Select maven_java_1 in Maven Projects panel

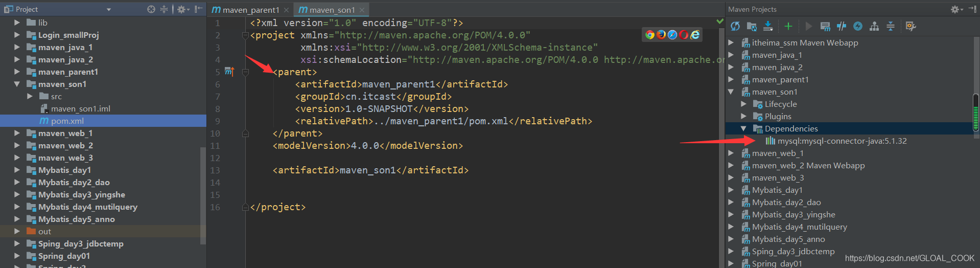[777, 55]
